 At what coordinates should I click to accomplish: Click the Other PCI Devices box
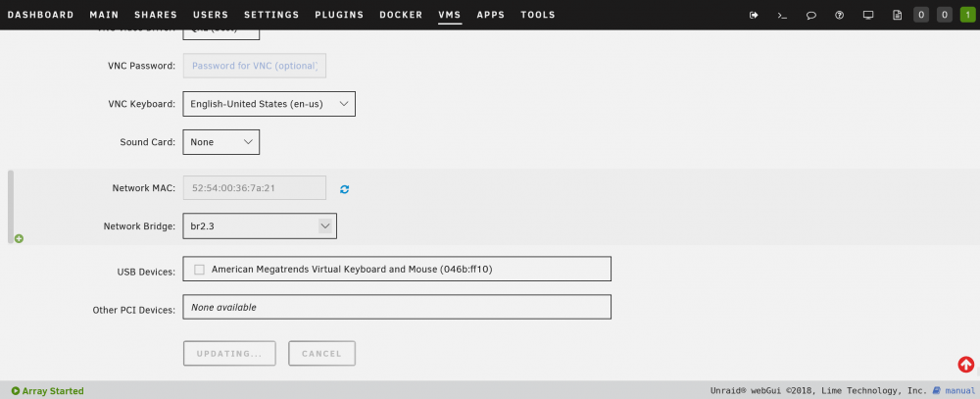[x=397, y=307]
